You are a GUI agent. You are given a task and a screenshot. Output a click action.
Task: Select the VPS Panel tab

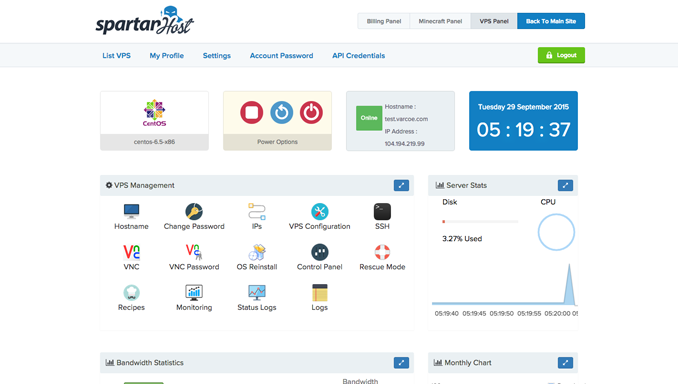tap(494, 21)
